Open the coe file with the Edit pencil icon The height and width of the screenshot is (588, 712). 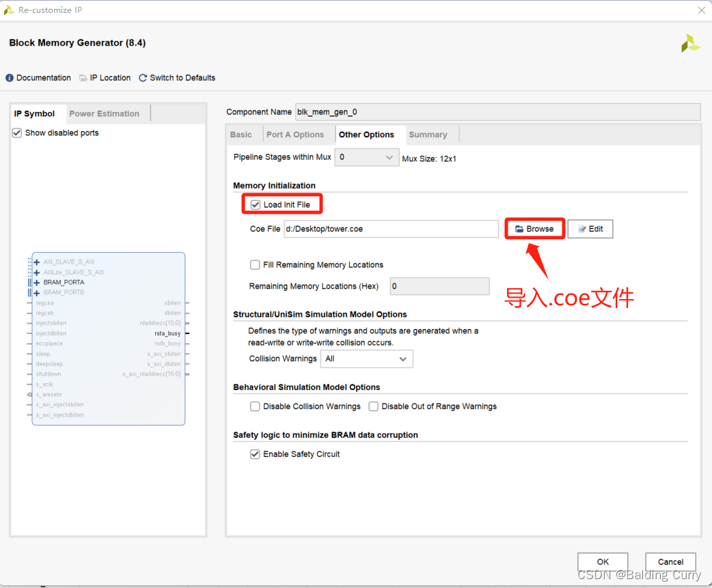[580, 229]
